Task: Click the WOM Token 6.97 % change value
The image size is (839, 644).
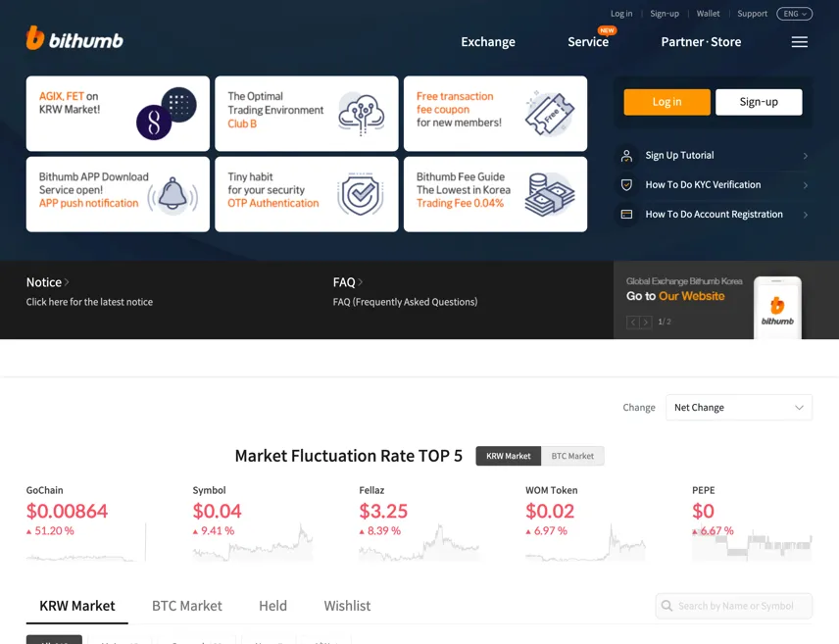Action: click(546, 531)
